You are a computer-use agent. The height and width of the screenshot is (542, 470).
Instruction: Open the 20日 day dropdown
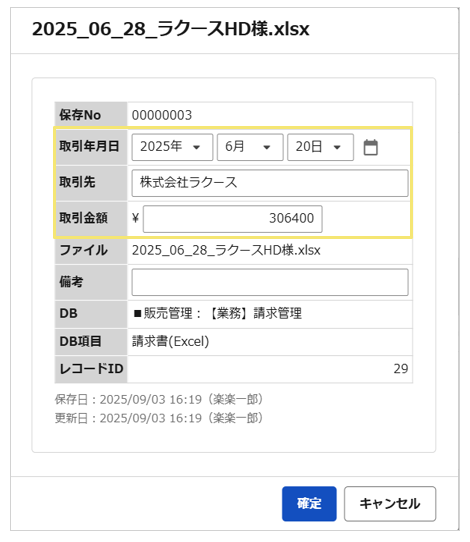pos(320,147)
